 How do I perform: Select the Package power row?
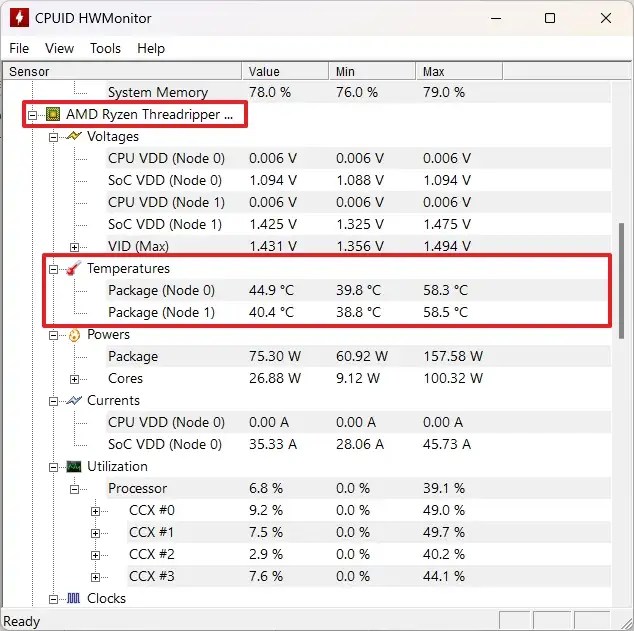(x=358, y=356)
